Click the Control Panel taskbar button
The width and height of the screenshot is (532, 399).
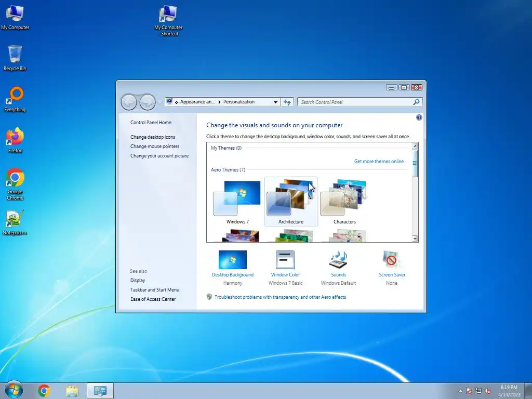click(100, 391)
